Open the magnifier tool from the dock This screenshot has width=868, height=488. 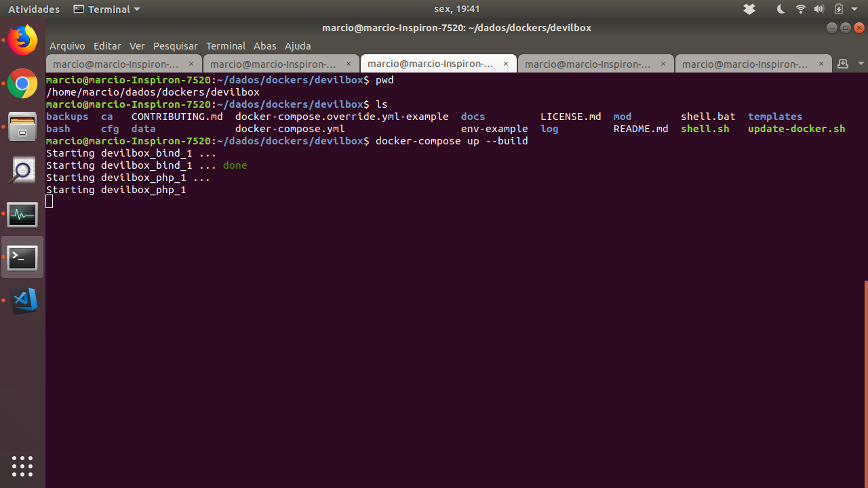(22, 169)
